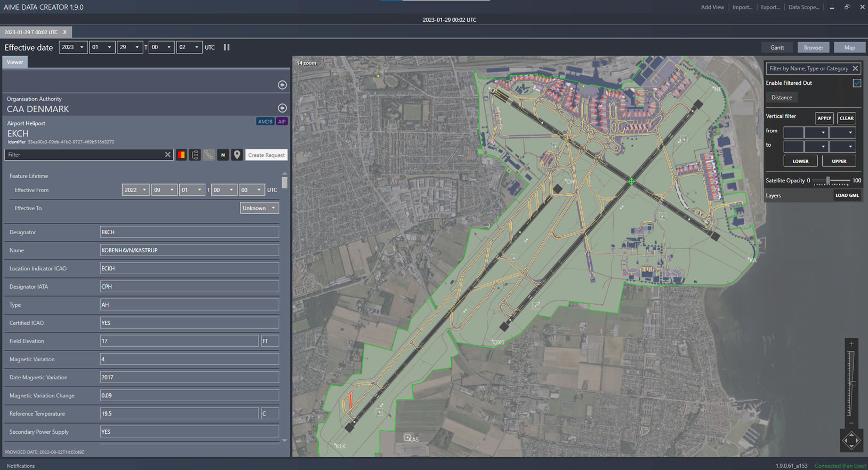Pause the effective date clock
The height and width of the screenshot is (470, 868).
coord(227,47)
